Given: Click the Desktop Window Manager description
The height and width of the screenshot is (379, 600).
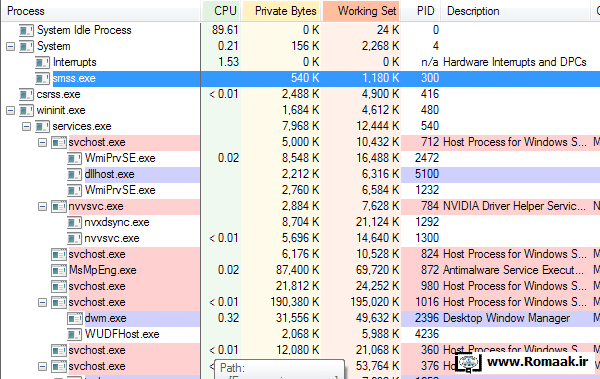Looking at the screenshot, I should 506,318.
